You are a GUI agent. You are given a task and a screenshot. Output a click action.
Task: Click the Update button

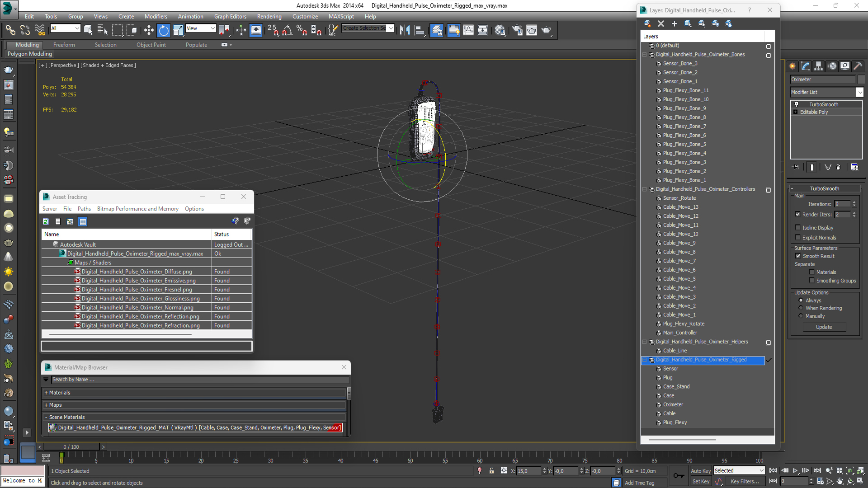click(824, 327)
